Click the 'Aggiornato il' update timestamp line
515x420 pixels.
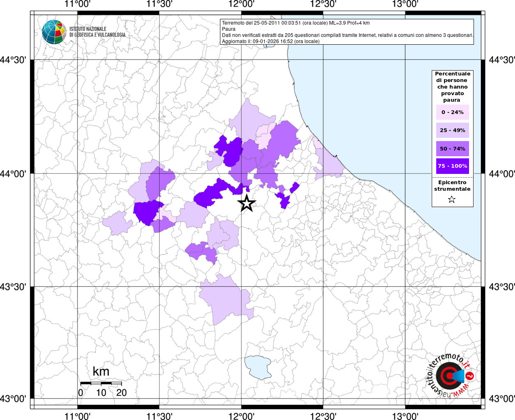point(270,41)
